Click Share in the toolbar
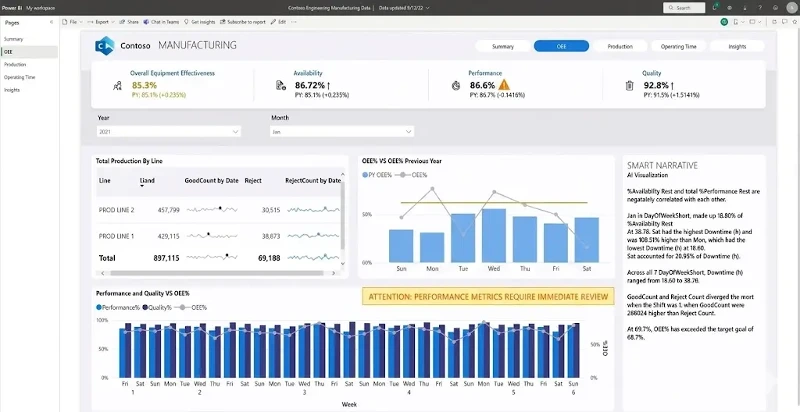 129,22
